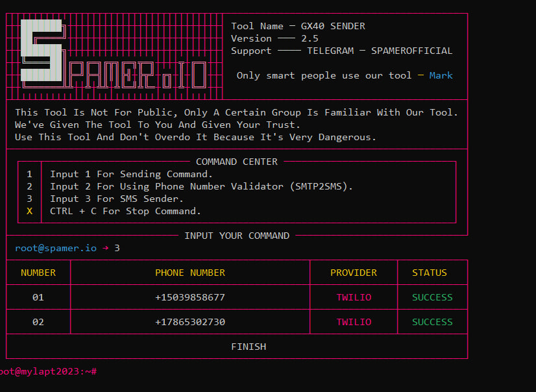The width and height of the screenshot is (536, 392).
Task: Click the PHONE NUMBER column header
Action: click(190, 273)
